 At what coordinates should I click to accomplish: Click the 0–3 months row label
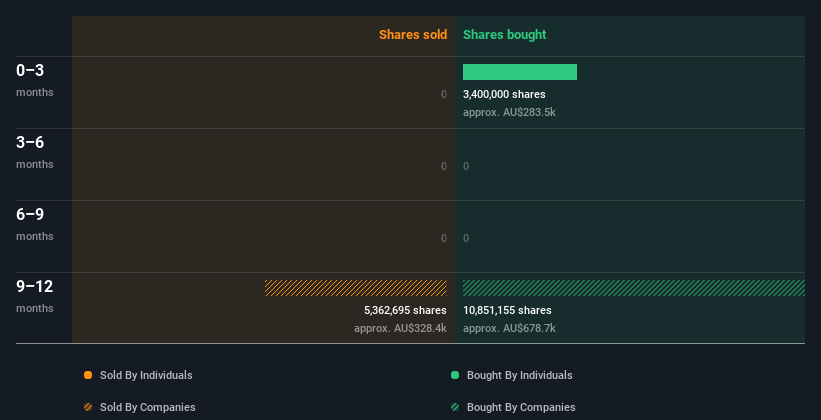[35, 80]
